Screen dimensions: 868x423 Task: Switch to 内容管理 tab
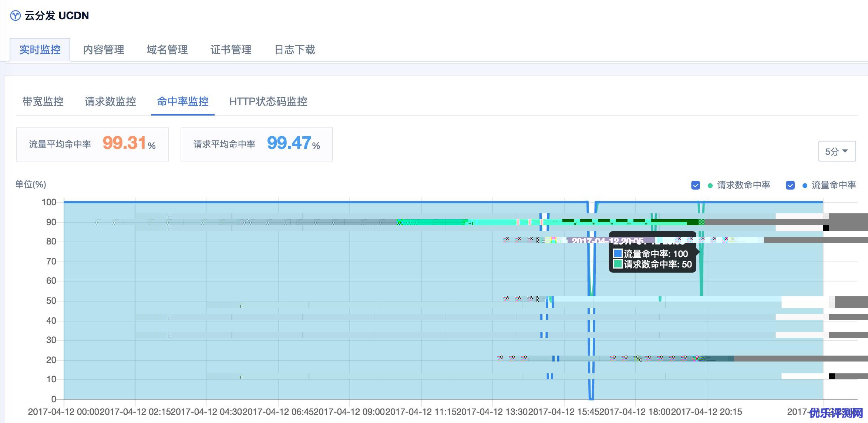pos(104,50)
